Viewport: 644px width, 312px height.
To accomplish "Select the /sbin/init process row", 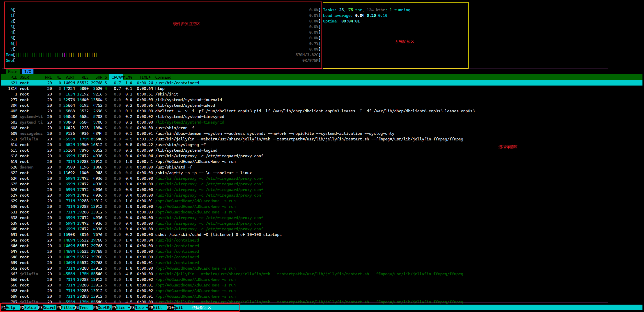I will (322, 94).
